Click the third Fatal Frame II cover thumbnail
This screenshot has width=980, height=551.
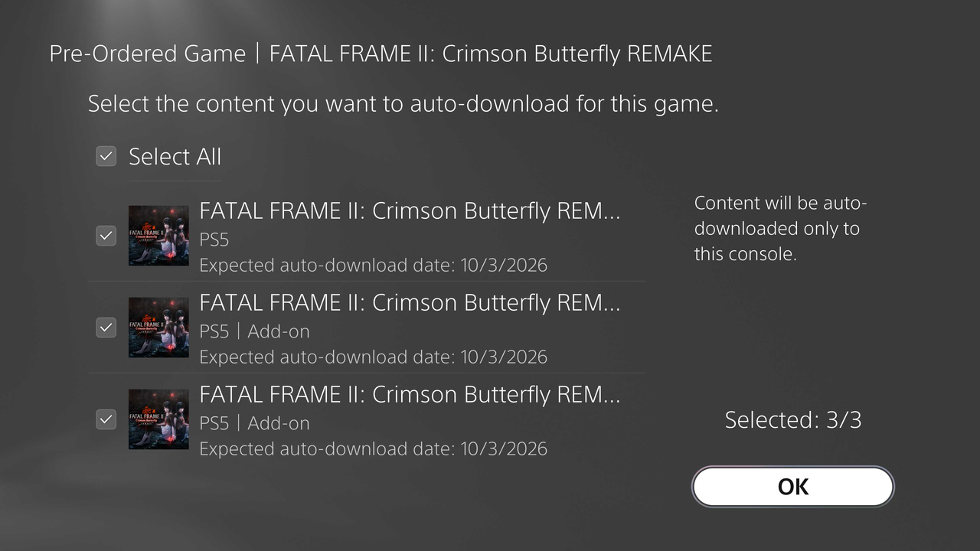(158, 419)
